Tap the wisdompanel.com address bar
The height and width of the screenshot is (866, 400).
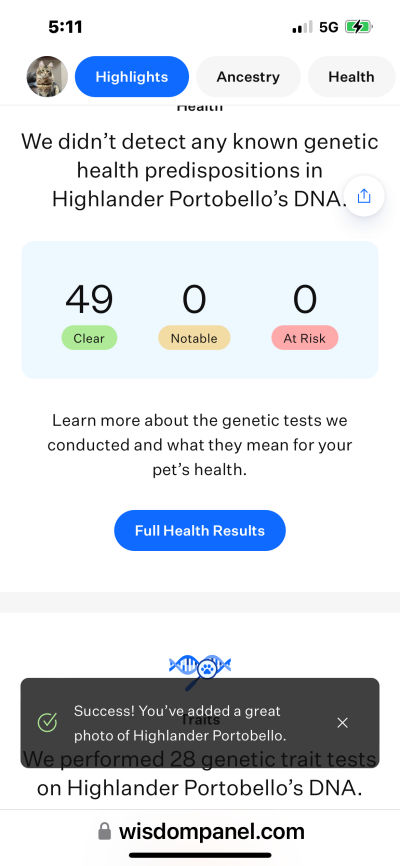(x=200, y=831)
